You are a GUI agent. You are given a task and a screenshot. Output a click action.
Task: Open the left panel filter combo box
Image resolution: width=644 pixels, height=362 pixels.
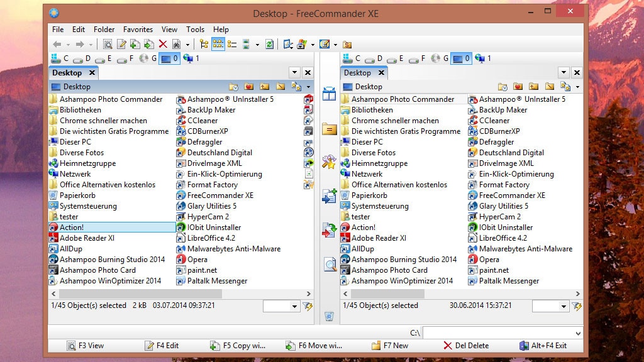pyautogui.click(x=281, y=306)
